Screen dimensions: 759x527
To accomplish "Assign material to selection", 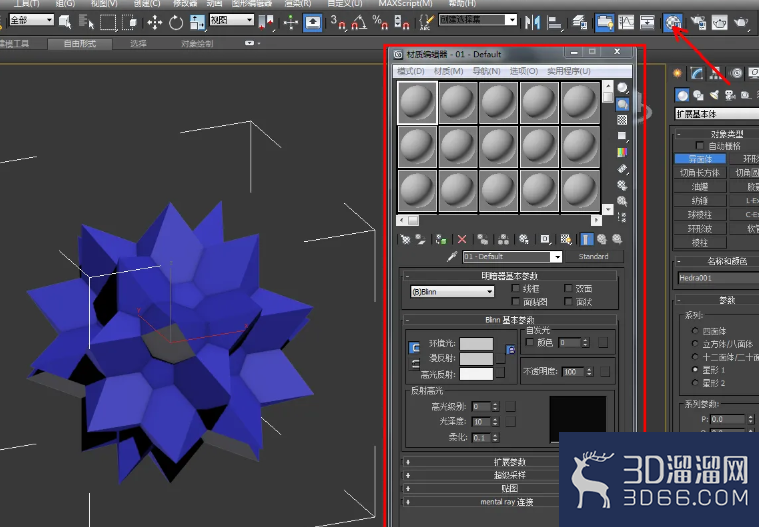I will 441,239.
